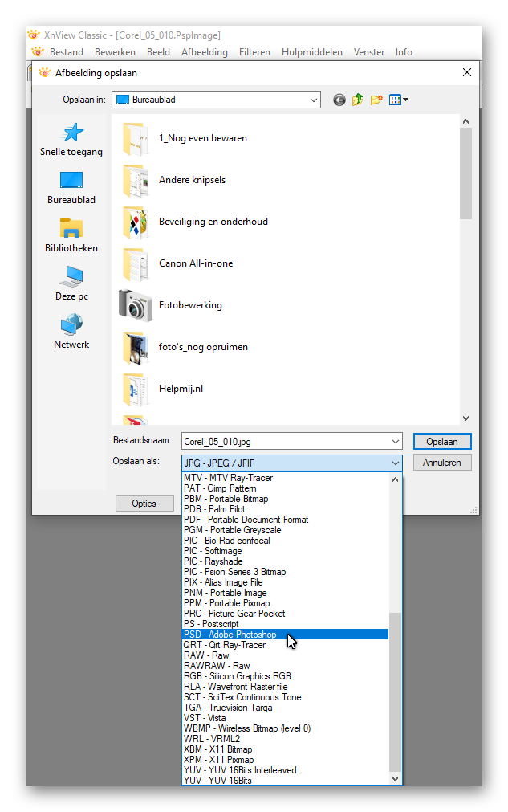508x812 pixels.
Task: Choose QRT - Qrt Ray-Tracer format
Action: 286,645
